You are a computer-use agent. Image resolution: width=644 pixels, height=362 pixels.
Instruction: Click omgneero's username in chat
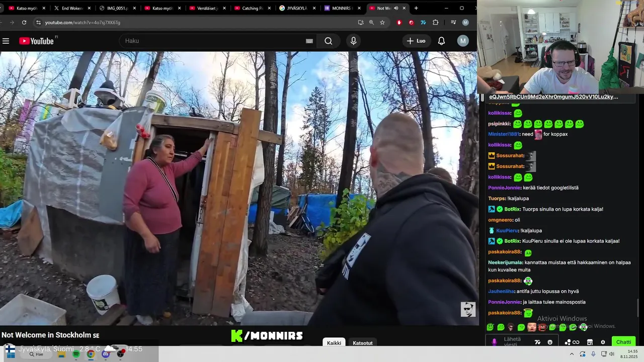[x=500, y=220]
